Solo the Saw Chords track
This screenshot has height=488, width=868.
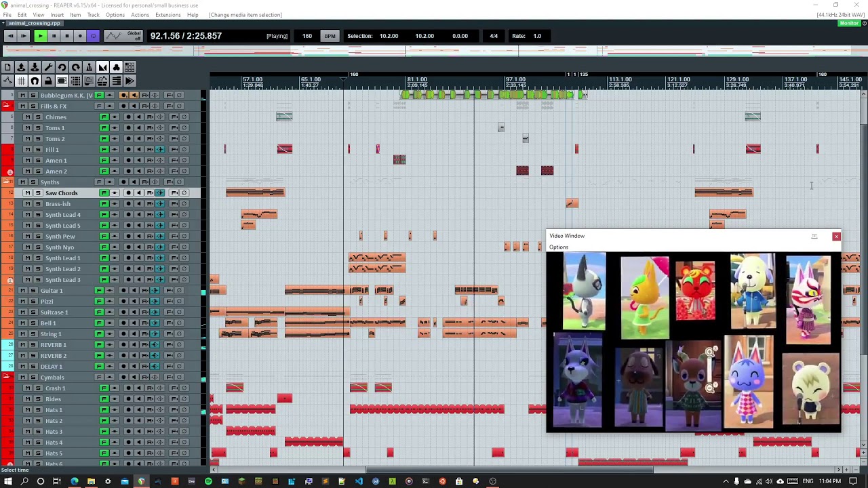(37, 193)
